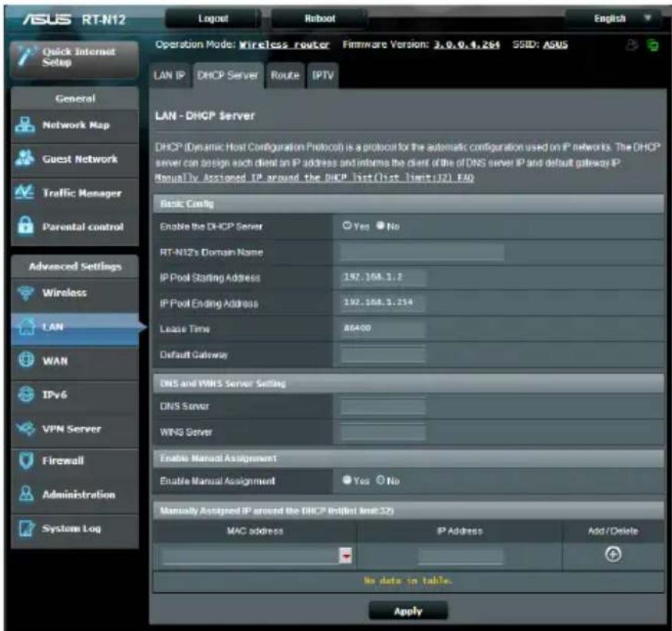
Task: Click the Reboot button
Action: pos(319,18)
